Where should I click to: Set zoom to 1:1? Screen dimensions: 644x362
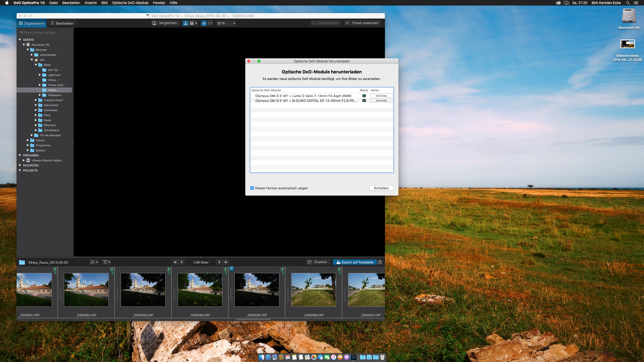click(x=210, y=23)
